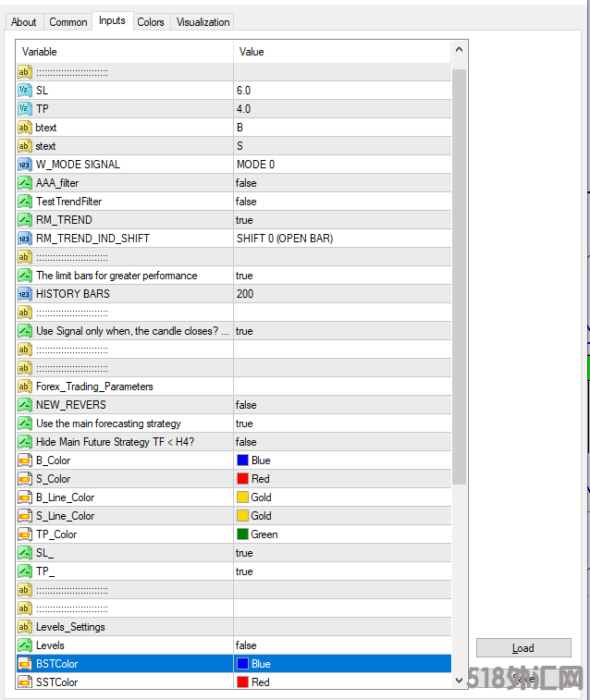Viewport: 590px width, 700px height.
Task: Click the bool icon beside TestTrendFilter
Action: coord(25,202)
